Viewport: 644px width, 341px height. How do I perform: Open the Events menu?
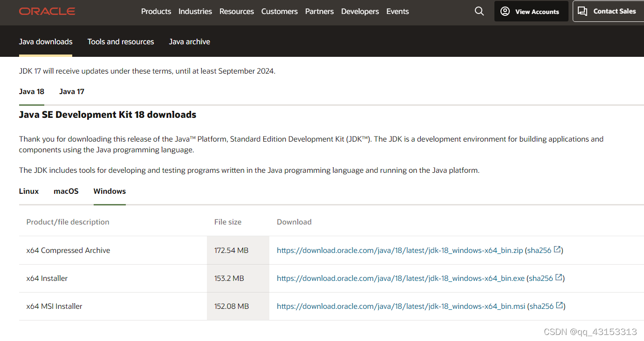[x=397, y=11]
